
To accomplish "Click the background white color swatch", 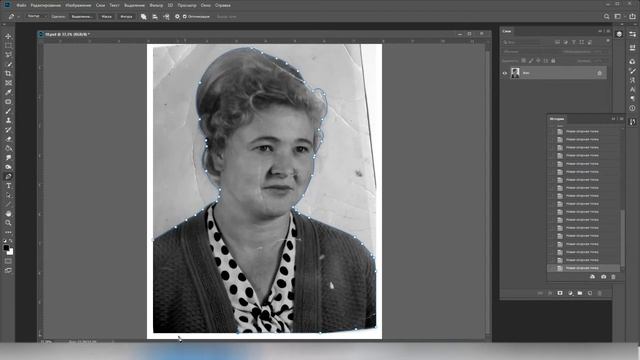I will (x=10, y=251).
